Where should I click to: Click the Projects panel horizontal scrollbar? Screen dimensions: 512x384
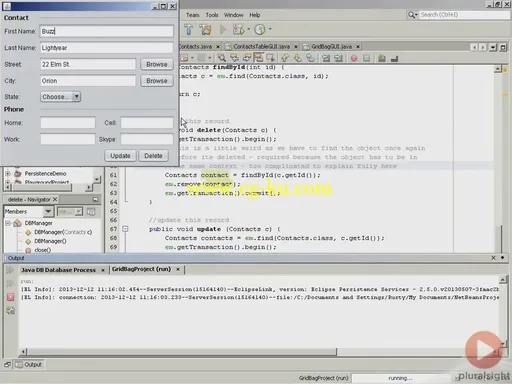pyautogui.click(x=42, y=188)
